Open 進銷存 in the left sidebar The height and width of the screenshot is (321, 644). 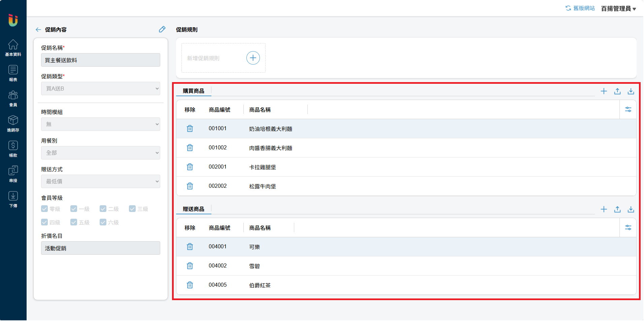pos(13,123)
